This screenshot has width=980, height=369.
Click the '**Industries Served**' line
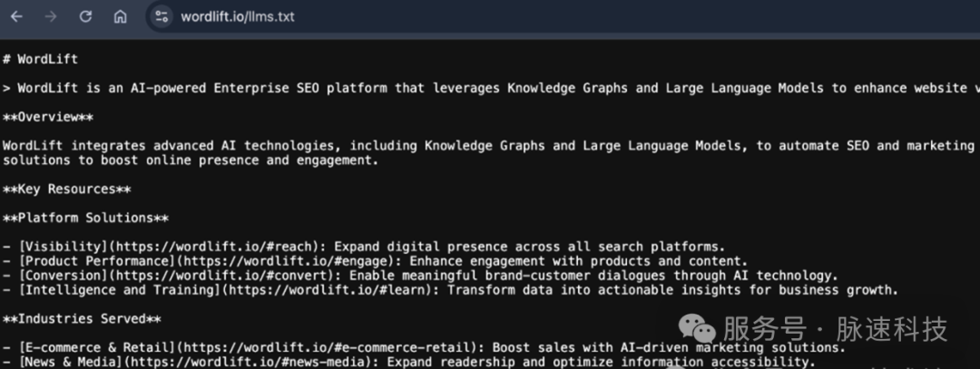coord(82,319)
